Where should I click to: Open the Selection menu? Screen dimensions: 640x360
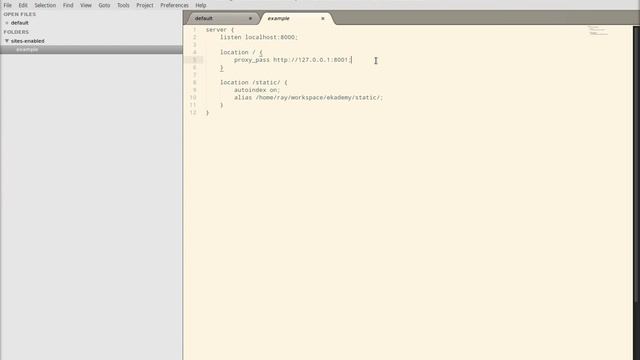[45, 5]
